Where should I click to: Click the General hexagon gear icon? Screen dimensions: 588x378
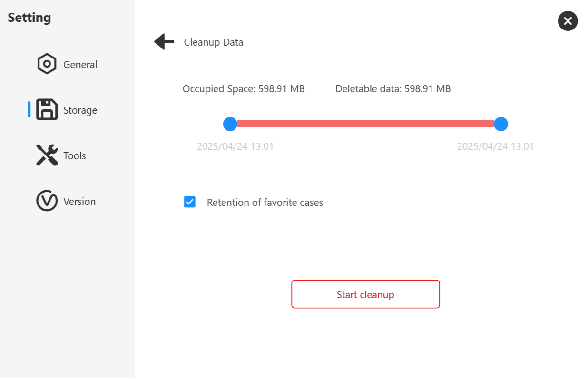point(47,64)
